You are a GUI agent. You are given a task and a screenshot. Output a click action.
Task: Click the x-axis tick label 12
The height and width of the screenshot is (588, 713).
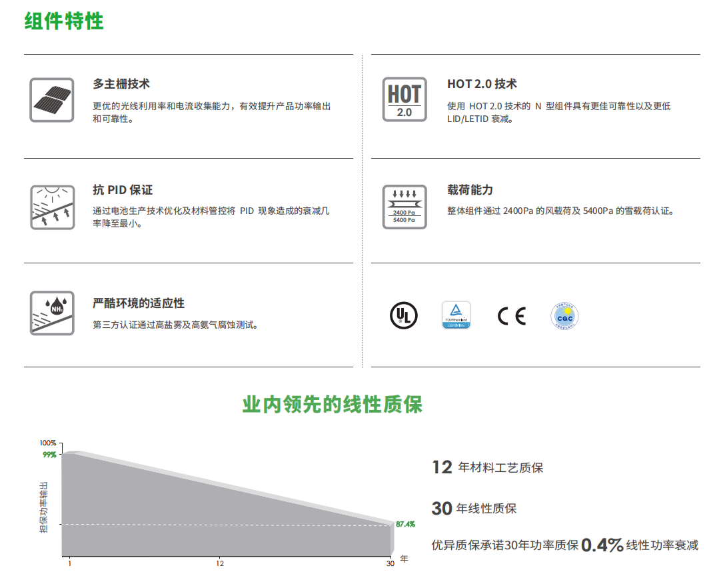coord(220,564)
